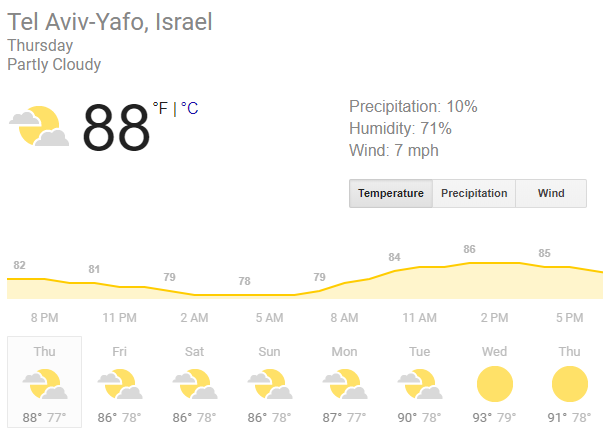Click the 78 degree low point on graph
Viewport: 603px width, 439px height.
245,281
